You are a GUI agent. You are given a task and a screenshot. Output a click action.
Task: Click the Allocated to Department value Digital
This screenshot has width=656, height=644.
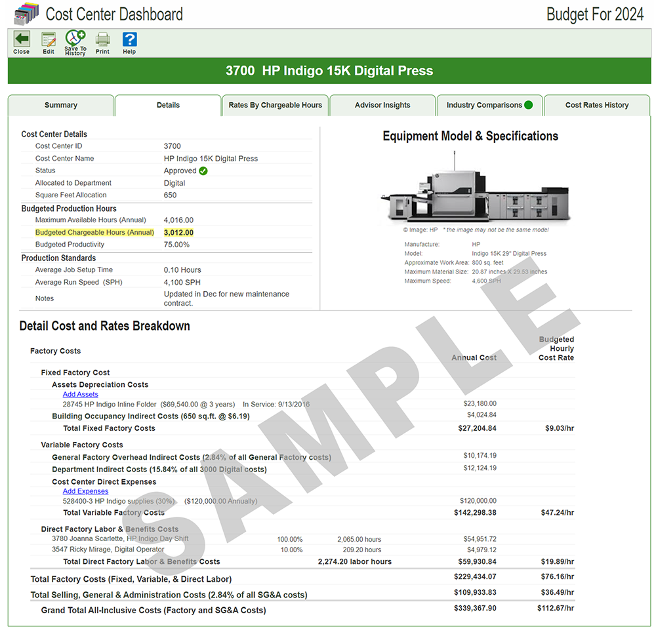tap(174, 183)
